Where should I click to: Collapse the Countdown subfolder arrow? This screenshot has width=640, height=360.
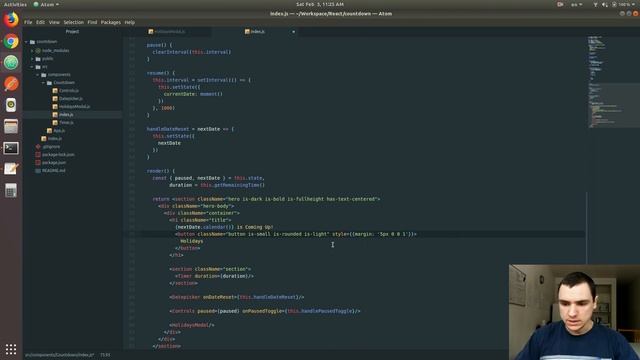(43, 83)
